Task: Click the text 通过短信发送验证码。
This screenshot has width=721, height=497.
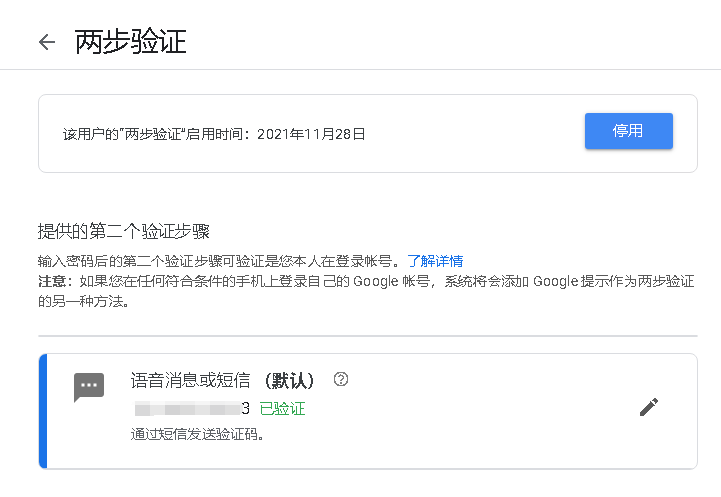Action: pyautogui.click(x=197, y=434)
